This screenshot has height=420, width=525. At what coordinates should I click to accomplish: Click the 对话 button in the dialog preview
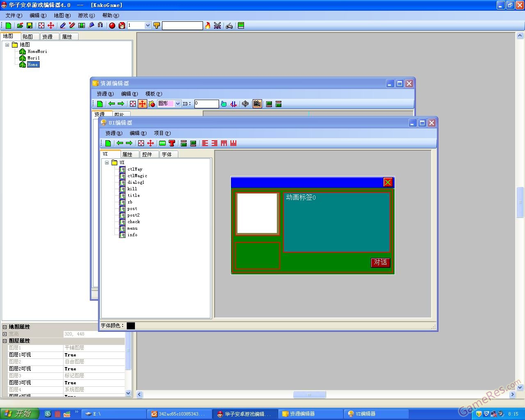click(380, 262)
